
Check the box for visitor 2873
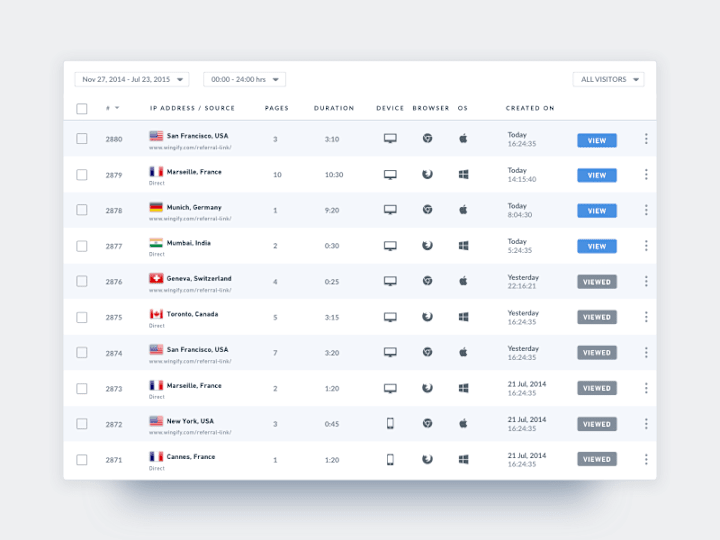click(82, 388)
